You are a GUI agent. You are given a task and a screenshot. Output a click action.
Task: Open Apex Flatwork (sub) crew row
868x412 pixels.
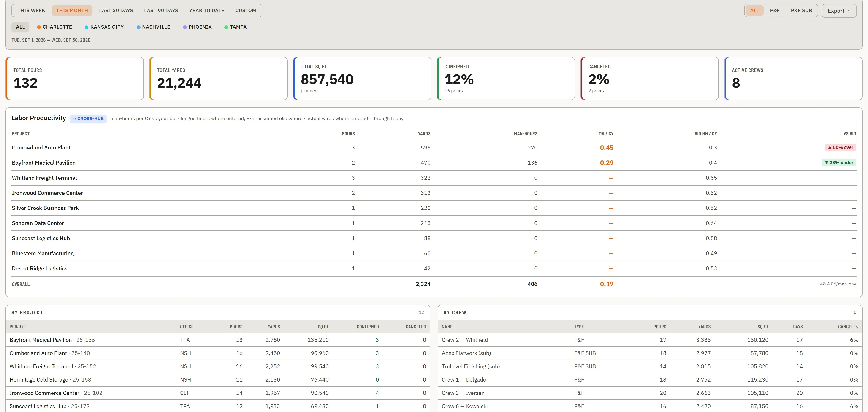click(650, 353)
